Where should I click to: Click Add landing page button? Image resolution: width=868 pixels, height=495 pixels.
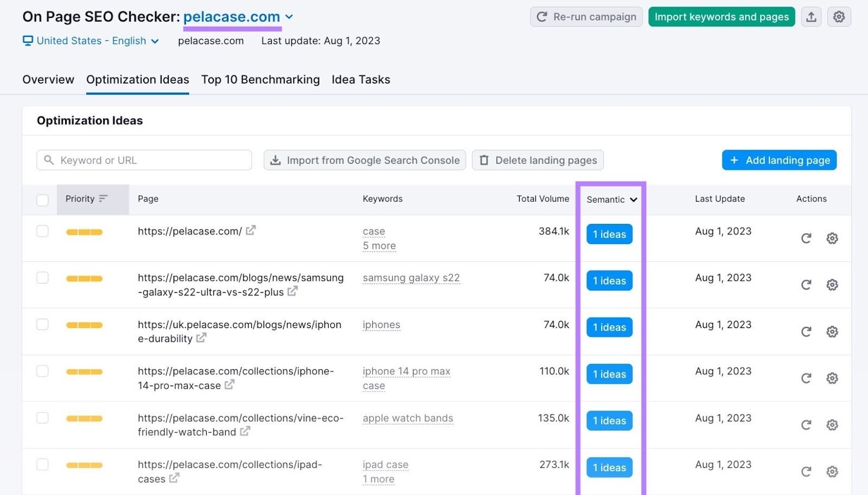(x=779, y=160)
